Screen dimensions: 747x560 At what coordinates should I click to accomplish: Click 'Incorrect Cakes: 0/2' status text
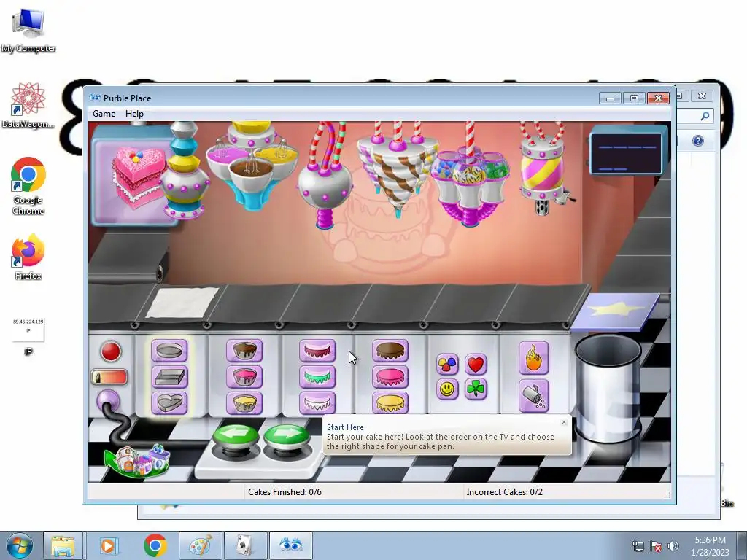pyautogui.click(x=505, y=492)
